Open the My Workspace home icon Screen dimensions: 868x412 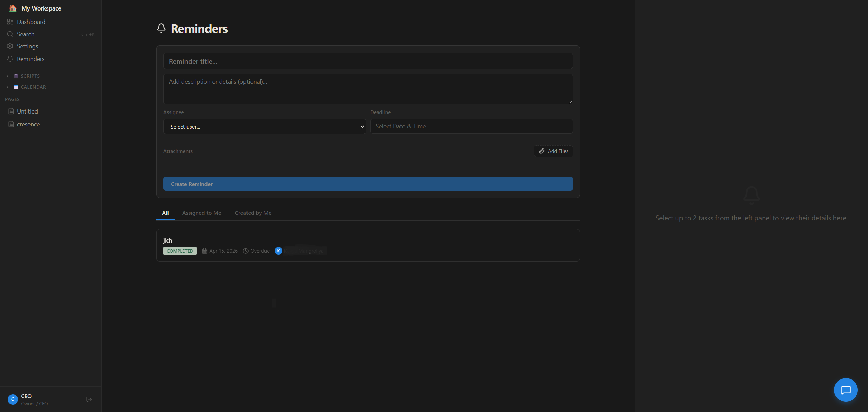(x=13, y=8)
